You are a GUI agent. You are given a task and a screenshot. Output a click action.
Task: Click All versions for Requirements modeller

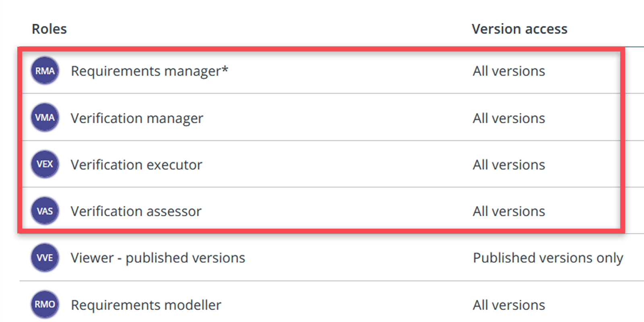pos(509,305)
